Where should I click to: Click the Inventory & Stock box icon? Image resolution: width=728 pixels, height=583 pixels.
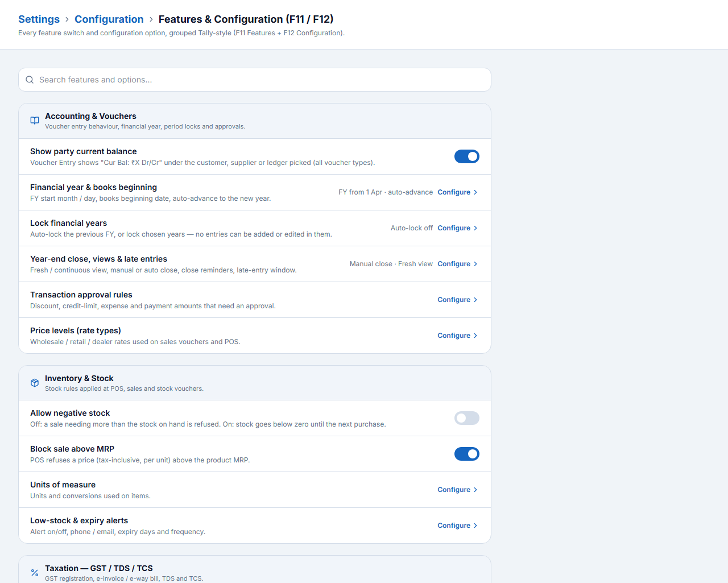tap(35, 383)
